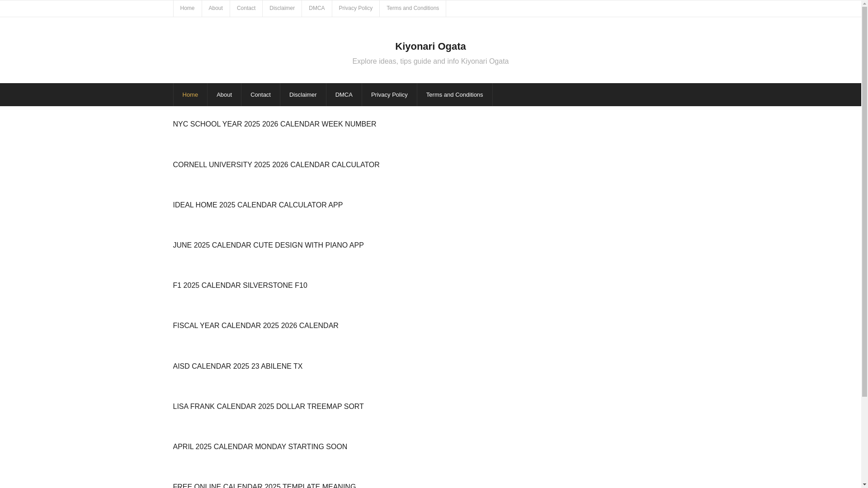
Task: Open Ideal Home 2025 Calendar Calculator post
Action: point(258,205)
